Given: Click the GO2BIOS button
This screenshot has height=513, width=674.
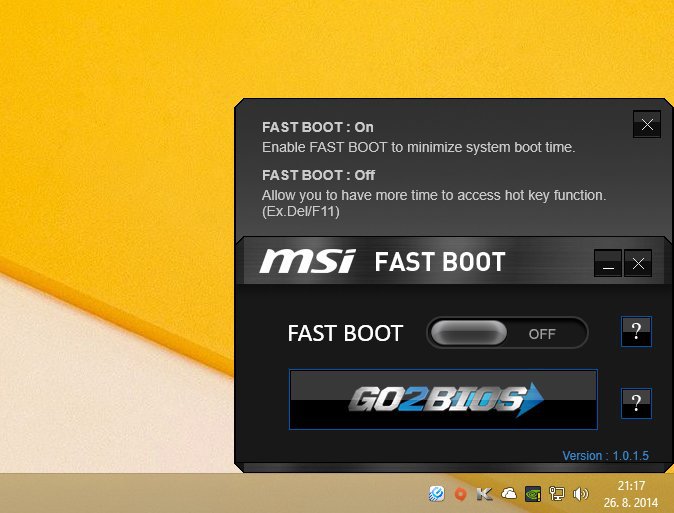Looking at the screenshot, I should (x=443, y=399).
